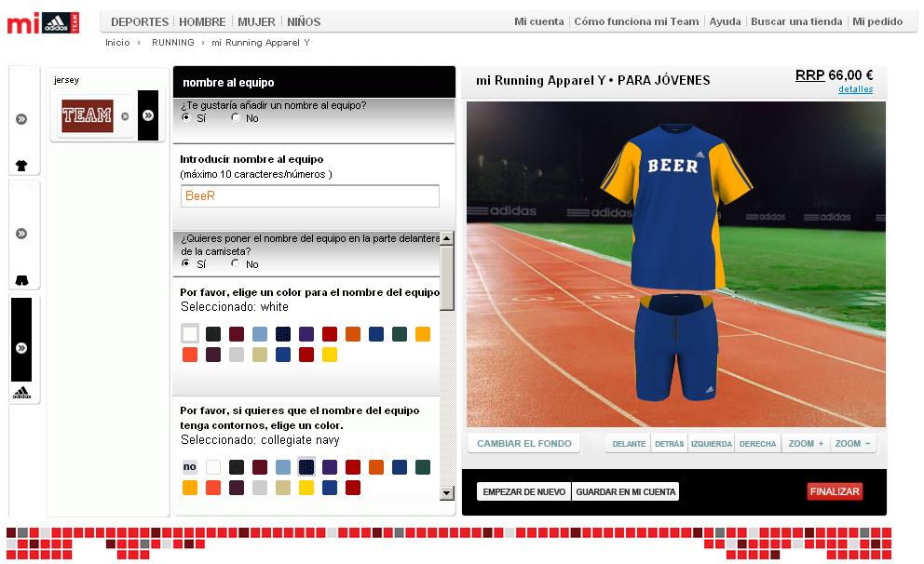This screenshot has width=924, height=564.
Task: Click ZOOM − to zoom out
Action: pyautogui.click(x=852, y=443)
